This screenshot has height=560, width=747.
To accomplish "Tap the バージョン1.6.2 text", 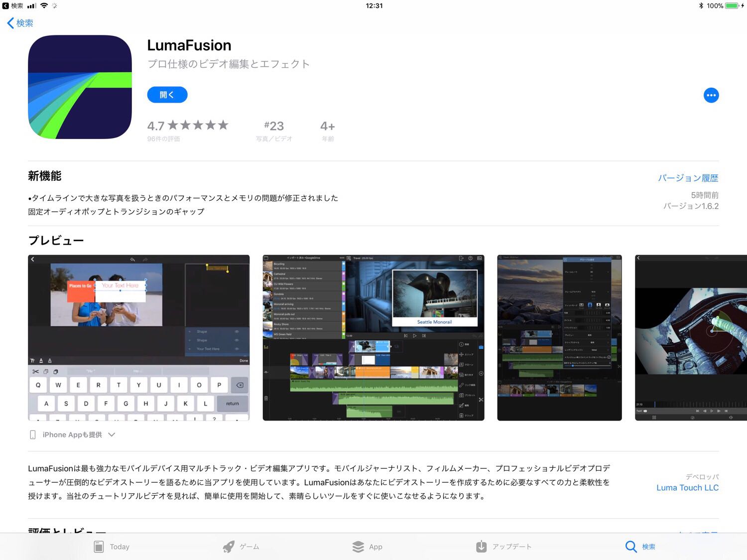I will point(691,206).
